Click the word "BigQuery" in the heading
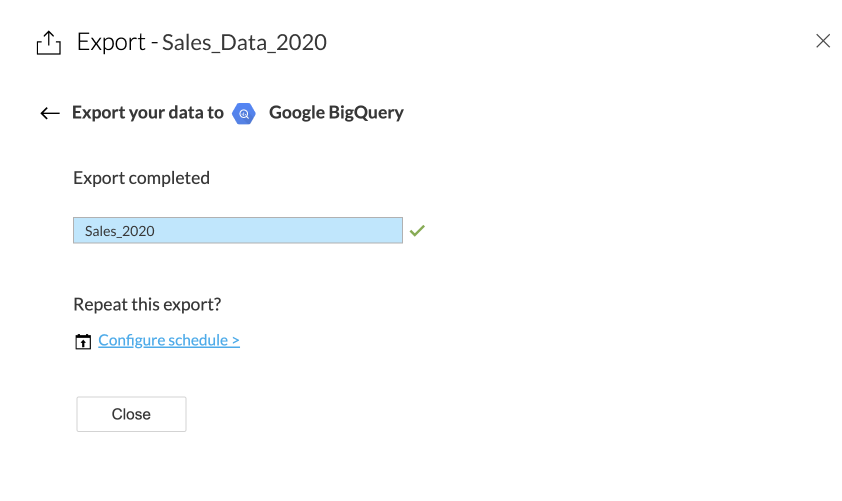Viewport: 842px width, 501px height. coord(366,112)
